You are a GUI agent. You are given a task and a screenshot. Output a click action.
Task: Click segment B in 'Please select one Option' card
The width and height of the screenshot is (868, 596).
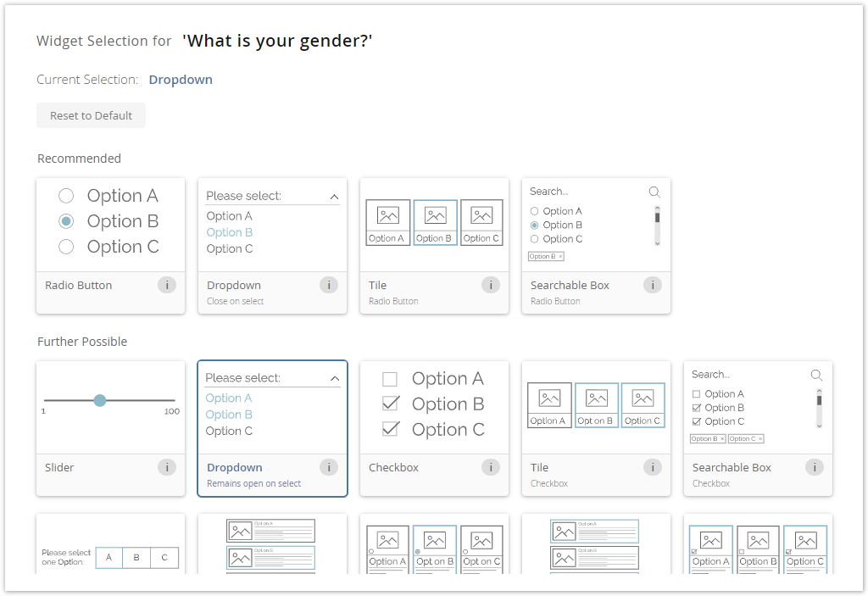136,558
